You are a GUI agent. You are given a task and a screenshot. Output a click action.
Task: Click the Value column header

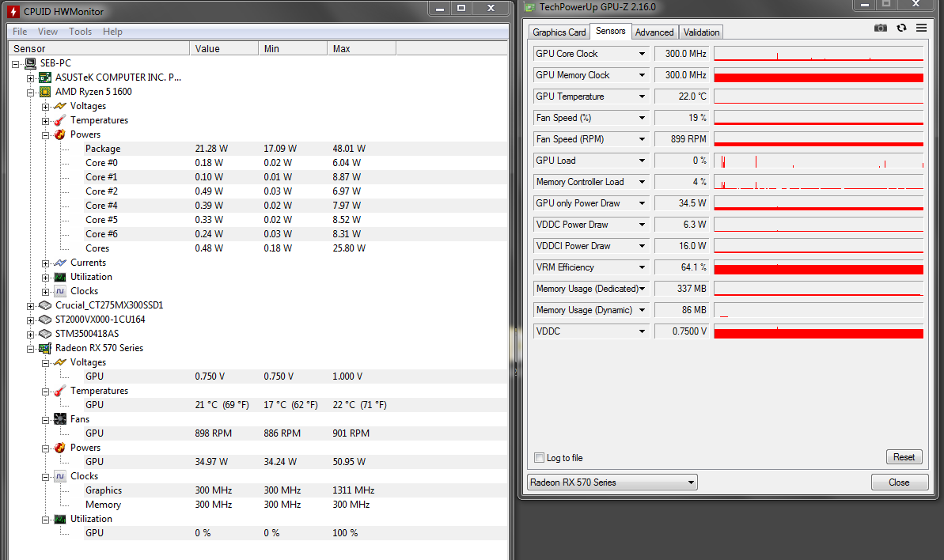coord(225,49)
